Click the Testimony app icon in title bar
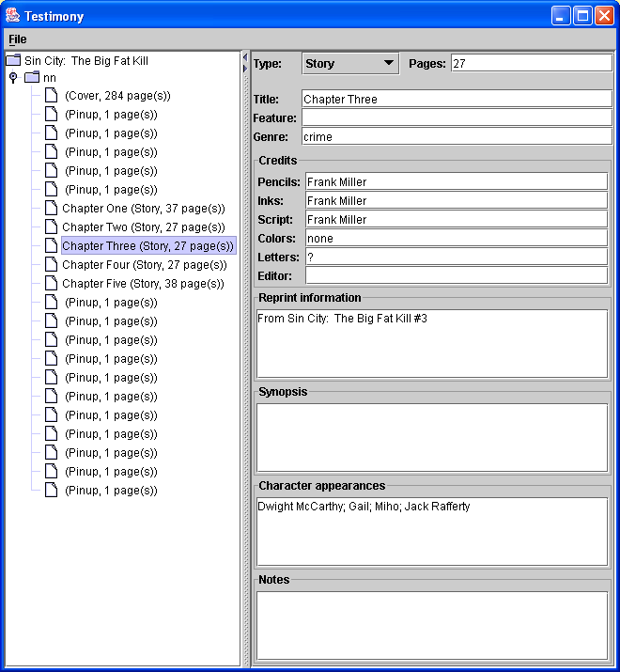The width and height of the screenshot is (620, 672). (13, 16)
